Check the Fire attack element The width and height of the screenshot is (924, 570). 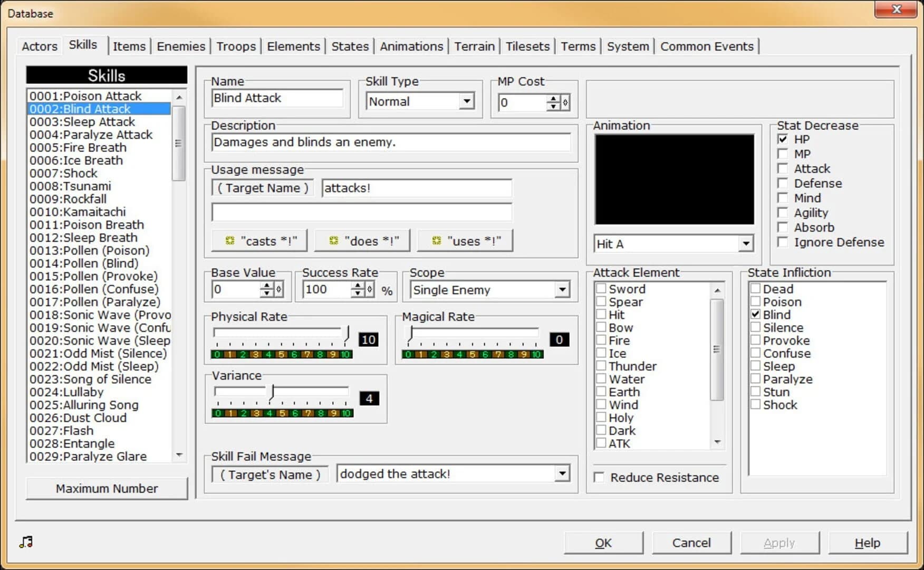[601, 340]
